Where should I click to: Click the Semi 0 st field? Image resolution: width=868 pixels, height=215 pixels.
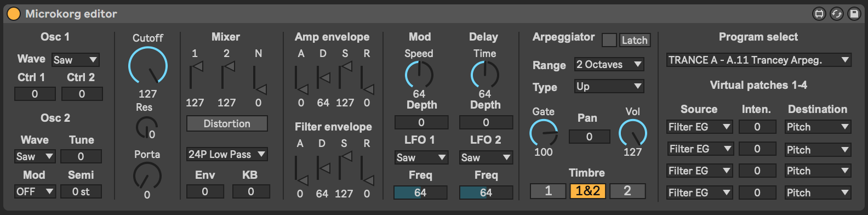point(81,191)
